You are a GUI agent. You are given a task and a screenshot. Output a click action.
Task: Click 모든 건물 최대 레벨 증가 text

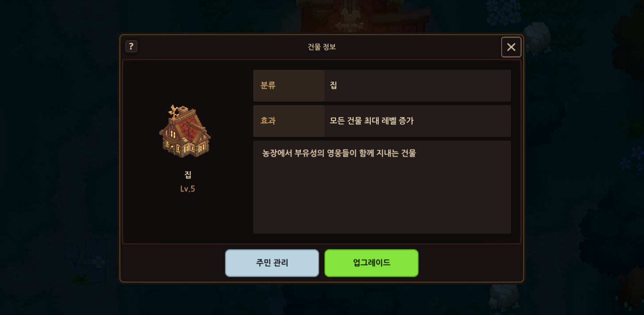[x=372, y=121]
